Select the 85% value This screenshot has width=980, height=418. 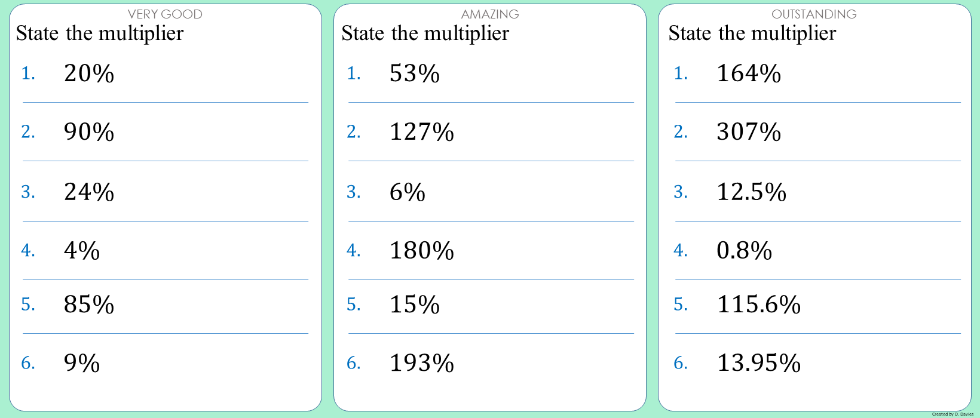[x=89, y=305]
